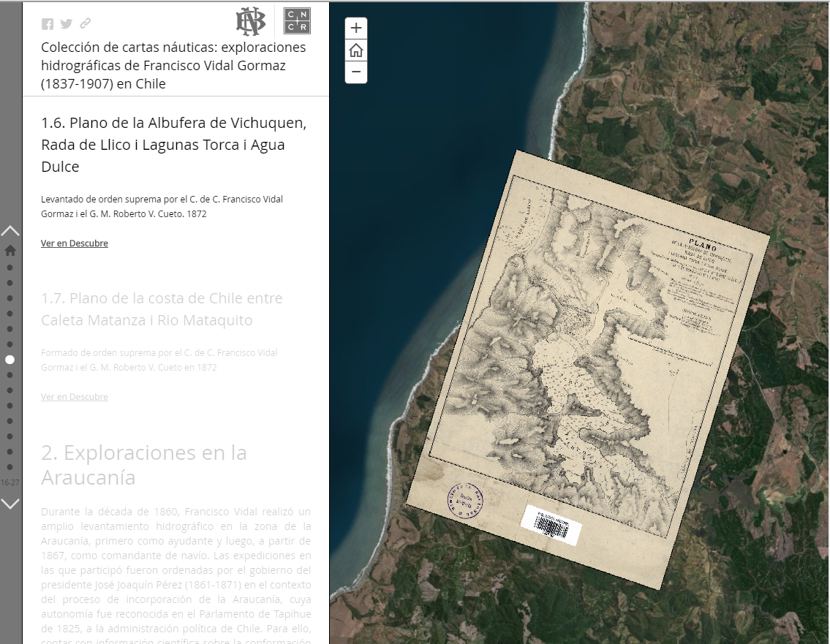
Task: Zoom in on the map
Action: point(356,29)
